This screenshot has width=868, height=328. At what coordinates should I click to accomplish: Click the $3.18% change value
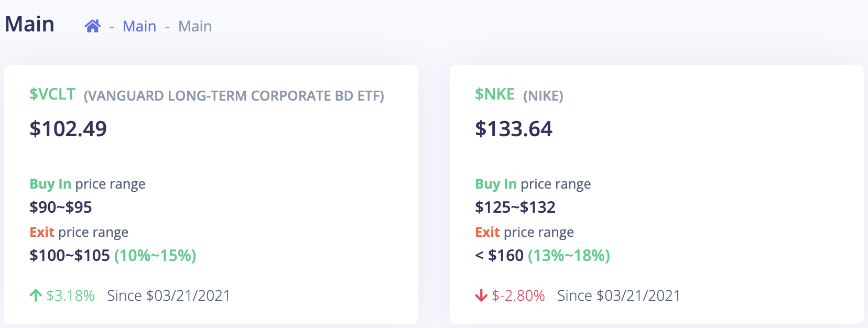pos(70,296)
